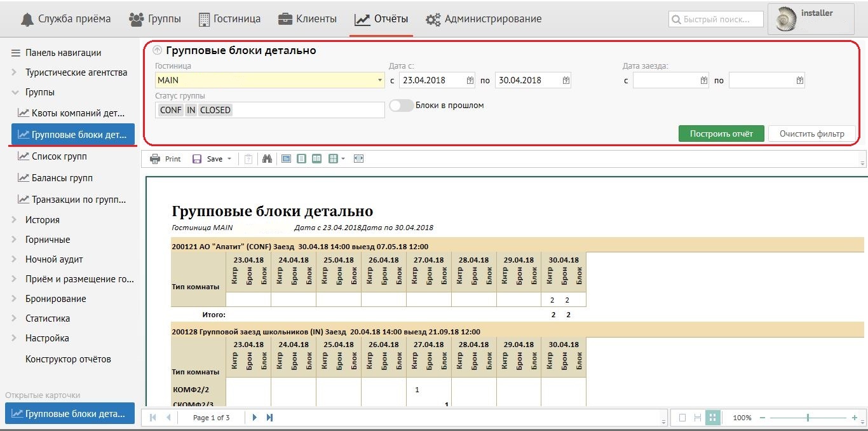The width and height of the screenshot is (868, 431).
Task: Open the 'Администрирование' top menu
Action: point(484,19)
